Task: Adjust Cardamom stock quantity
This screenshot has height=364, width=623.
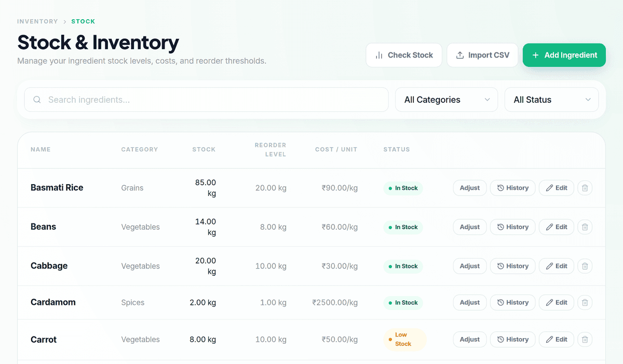Action: pos(470,302)
